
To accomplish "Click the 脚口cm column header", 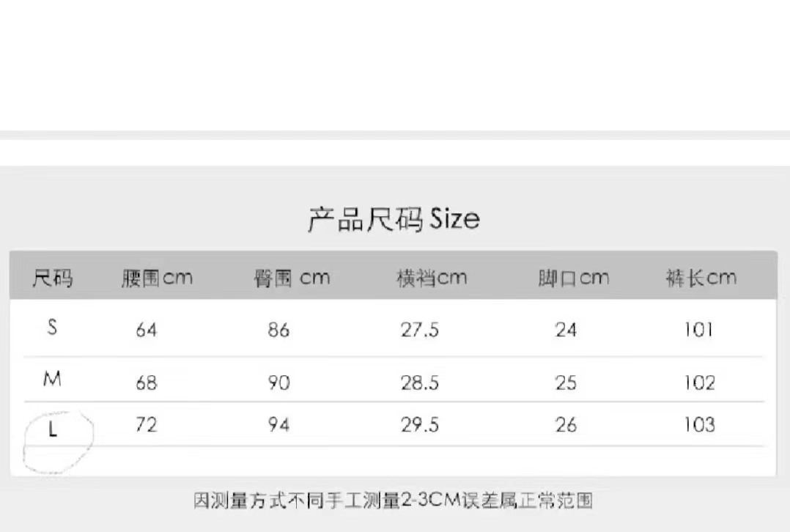I will click(573, 278).
